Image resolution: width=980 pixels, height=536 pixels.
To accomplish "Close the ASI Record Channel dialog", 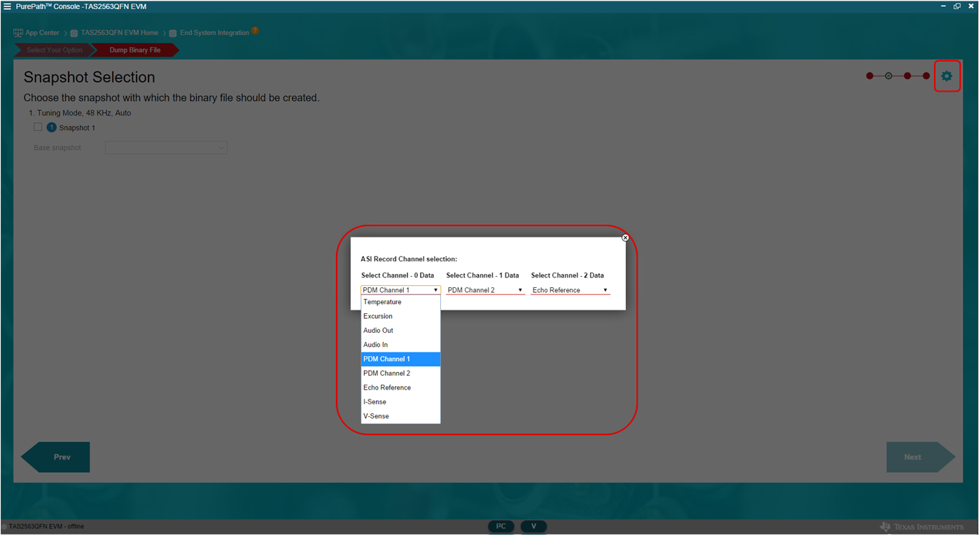I will [625, 238].
